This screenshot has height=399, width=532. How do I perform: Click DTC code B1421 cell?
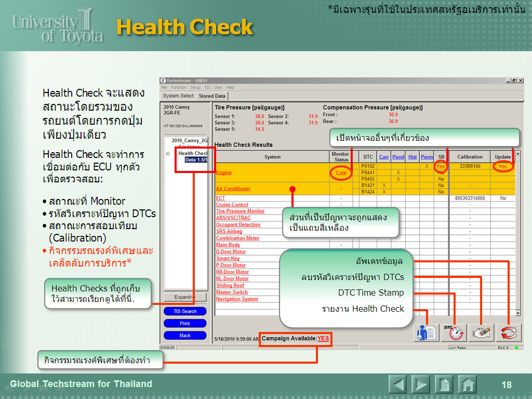[368, 185]
